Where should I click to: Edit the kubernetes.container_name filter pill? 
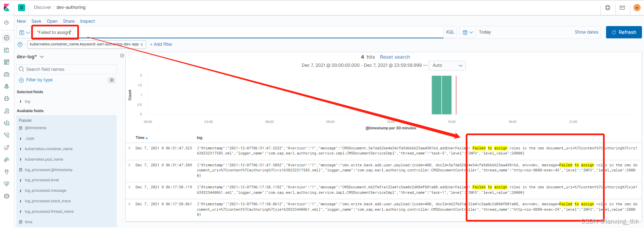tap(84, 44)
